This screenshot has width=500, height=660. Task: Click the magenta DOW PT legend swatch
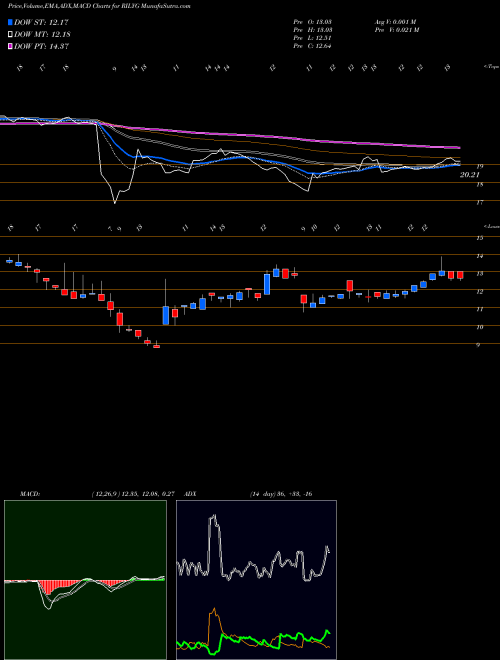pyautogui.click(x=11, y=46)
